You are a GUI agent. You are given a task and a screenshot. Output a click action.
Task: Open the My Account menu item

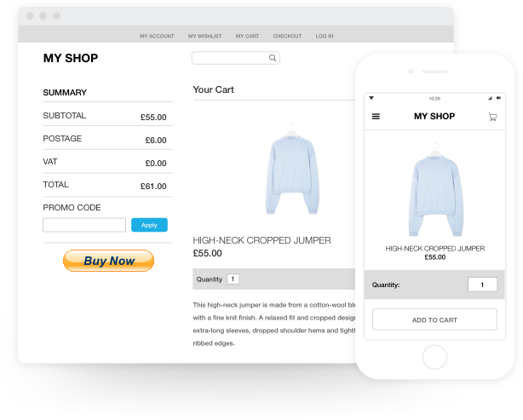(x=157, y=37)
